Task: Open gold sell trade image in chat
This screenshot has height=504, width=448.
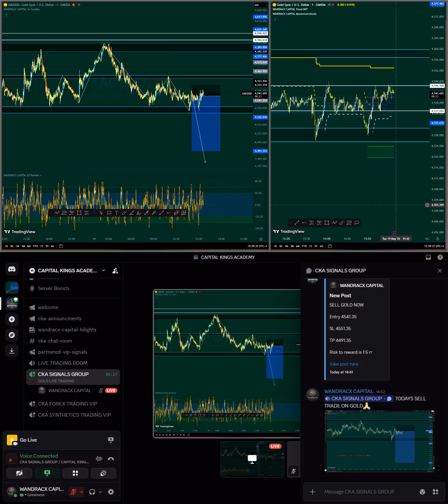Action: (x=379, y=441)
